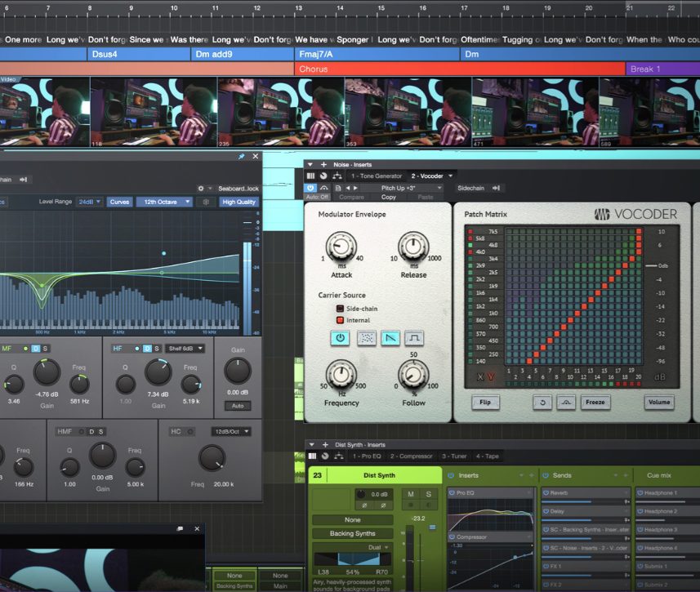Toggle High Quality mode in Pro EQ

239,202
